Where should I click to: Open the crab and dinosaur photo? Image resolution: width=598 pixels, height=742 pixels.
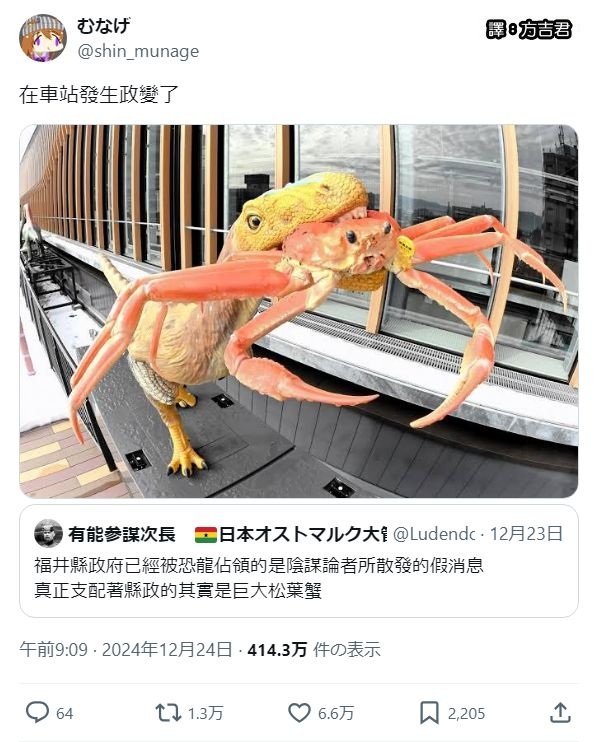click(299, 311)
